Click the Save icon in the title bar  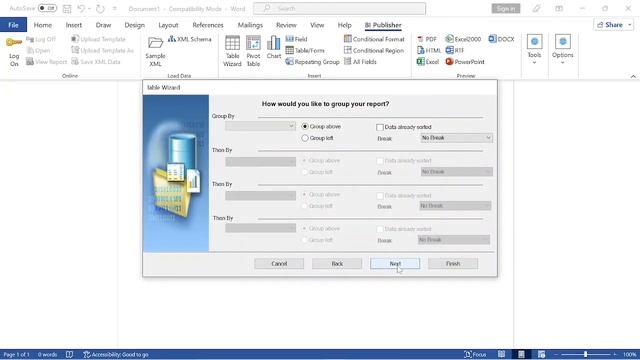click(67, 9)
